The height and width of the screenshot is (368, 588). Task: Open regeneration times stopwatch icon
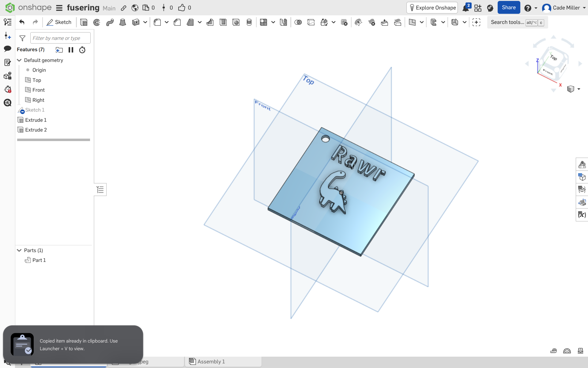[x=82, y=50]
